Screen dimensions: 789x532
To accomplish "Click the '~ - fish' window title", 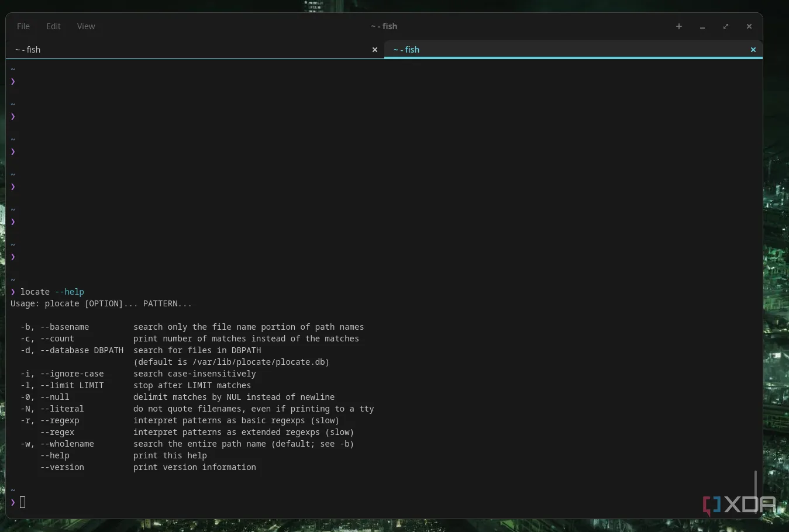I will (384, 26).
